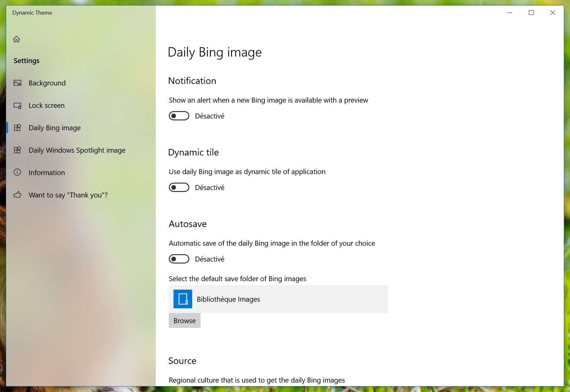The width and height of the screenshot is (570, 392).
Task: Click the Daily Bing image page title
Action: coord(215,52)
